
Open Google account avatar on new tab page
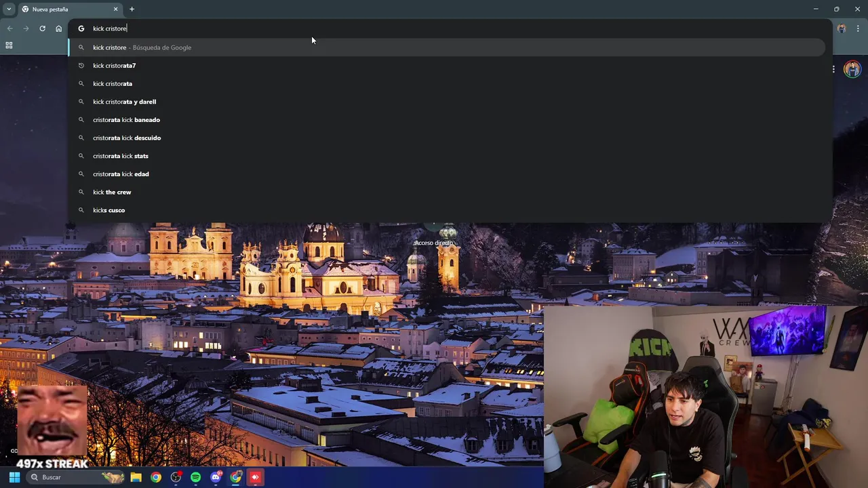852,69
